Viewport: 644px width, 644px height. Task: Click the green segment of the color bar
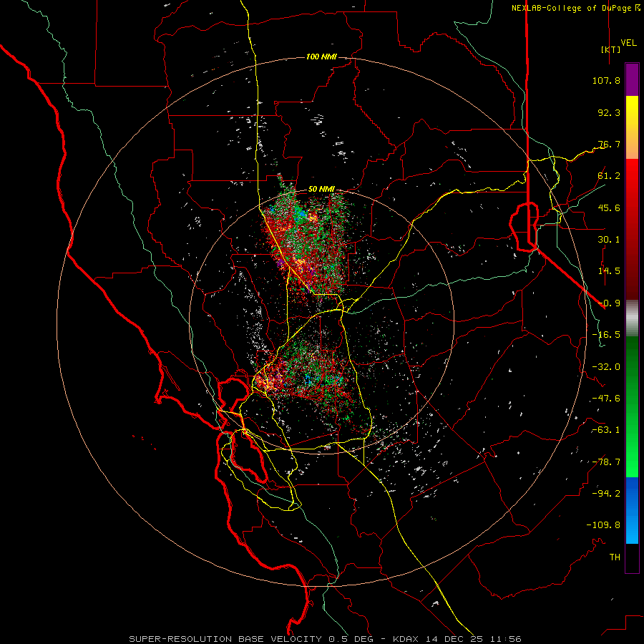coord(632,406)
